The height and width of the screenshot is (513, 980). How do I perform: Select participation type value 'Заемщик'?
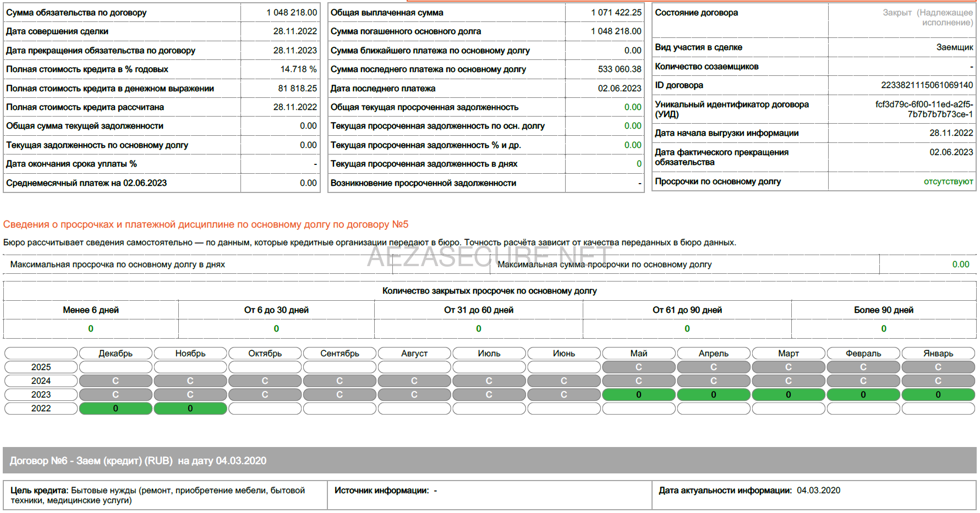(x=955, y=47)
